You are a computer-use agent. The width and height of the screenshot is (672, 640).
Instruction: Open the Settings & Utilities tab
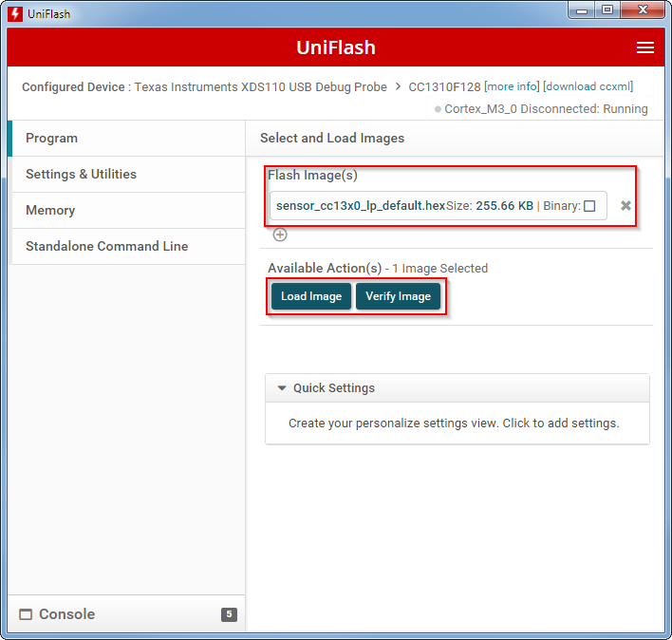coord(125,175)
